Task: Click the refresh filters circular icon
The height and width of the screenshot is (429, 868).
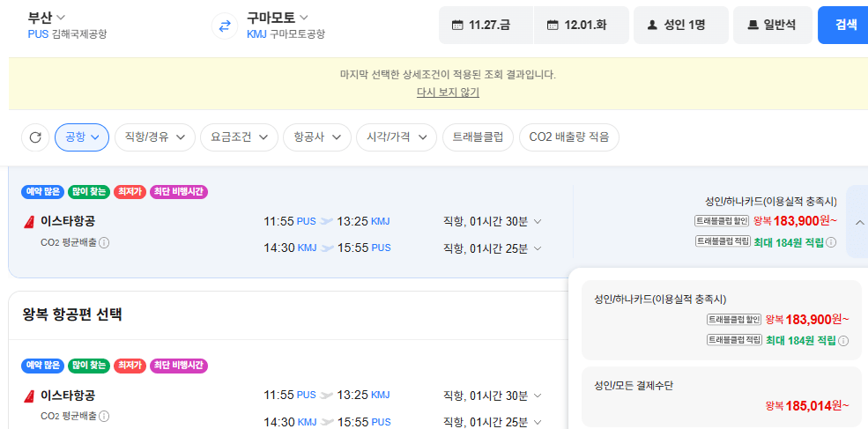Action: (35, 137)
